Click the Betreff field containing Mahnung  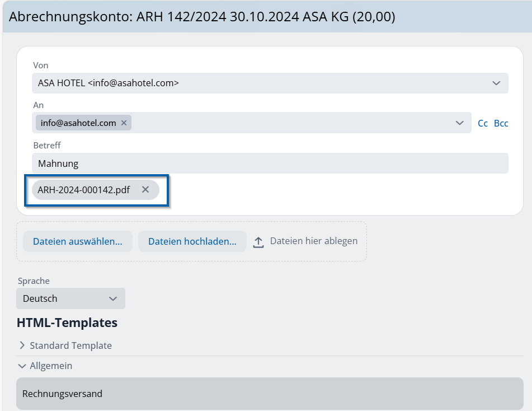point(270,164)
